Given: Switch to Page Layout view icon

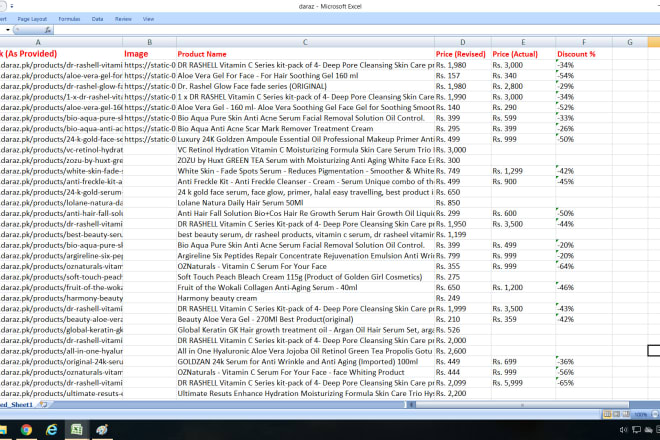Looking at the screenshot, I should [x=616, y=414].
